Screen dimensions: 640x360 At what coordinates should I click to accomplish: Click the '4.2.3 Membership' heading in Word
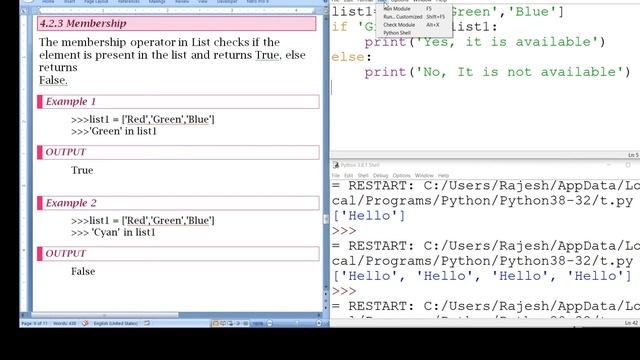point(83,23)
